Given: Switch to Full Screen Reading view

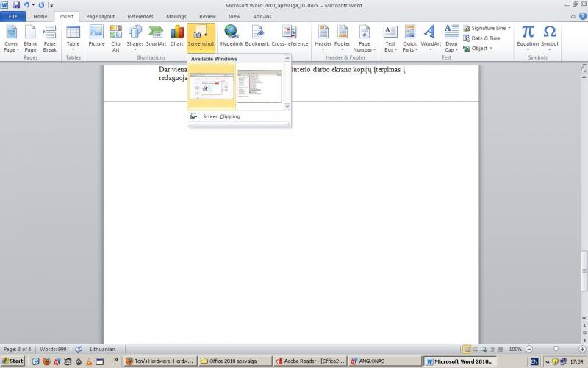Looking at the screenshot, I should point(476,349).
